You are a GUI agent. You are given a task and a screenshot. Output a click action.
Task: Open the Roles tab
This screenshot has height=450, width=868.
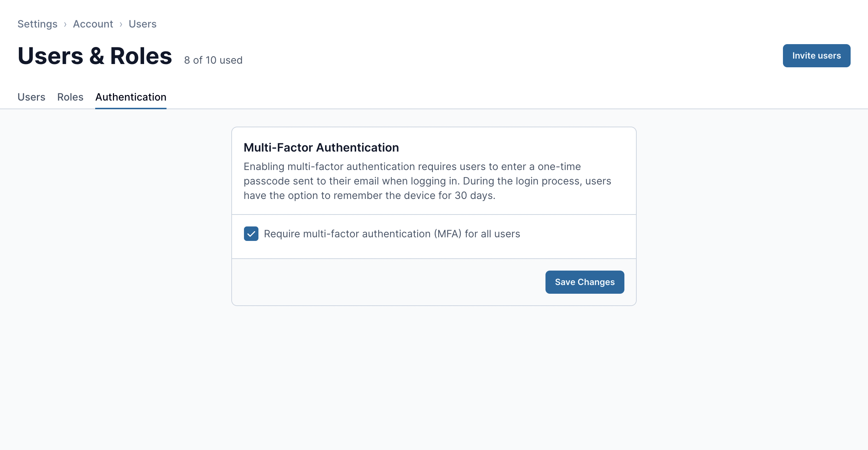pyautogui.click(x=70, y=97)
